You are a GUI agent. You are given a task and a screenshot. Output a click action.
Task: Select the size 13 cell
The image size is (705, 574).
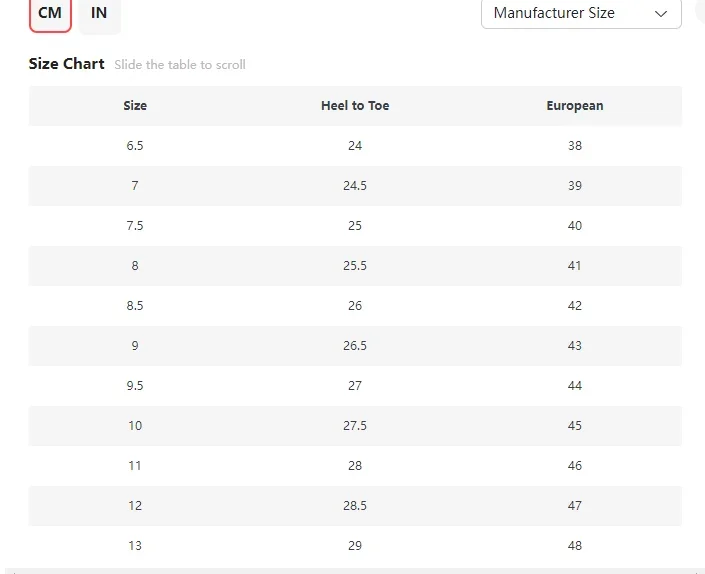click(135, 545)
